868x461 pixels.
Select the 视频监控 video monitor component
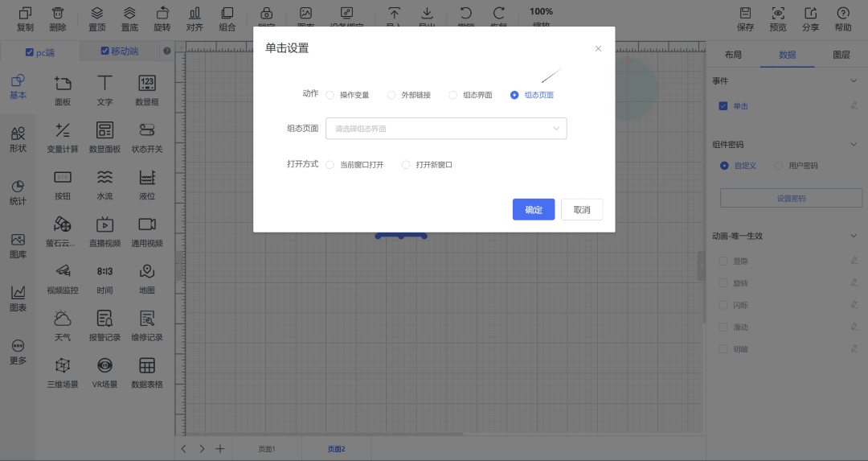[63, 278]
